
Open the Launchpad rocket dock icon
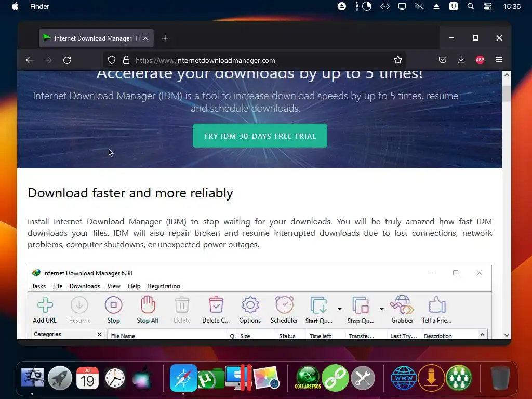pyautogui.click(x=60, y=378)
